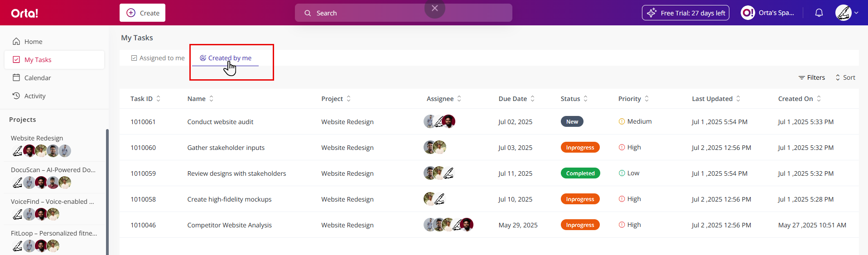
Task: Click the search magnifier icon
Action: [308, 13]
